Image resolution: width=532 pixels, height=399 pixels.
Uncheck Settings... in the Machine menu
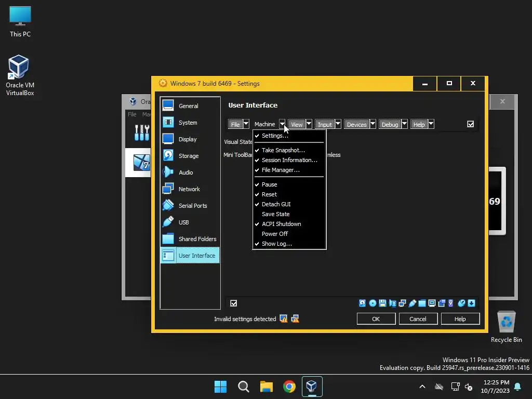[289, 136]
